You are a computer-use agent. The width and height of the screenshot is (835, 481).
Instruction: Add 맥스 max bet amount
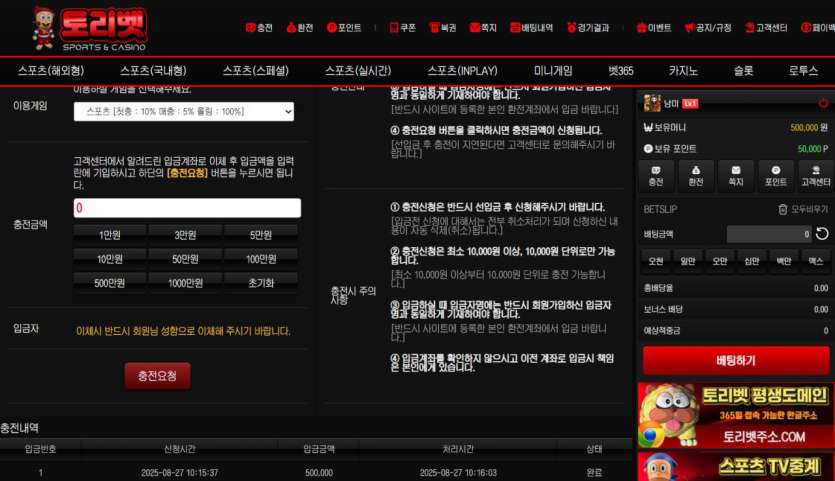(815, 261)
